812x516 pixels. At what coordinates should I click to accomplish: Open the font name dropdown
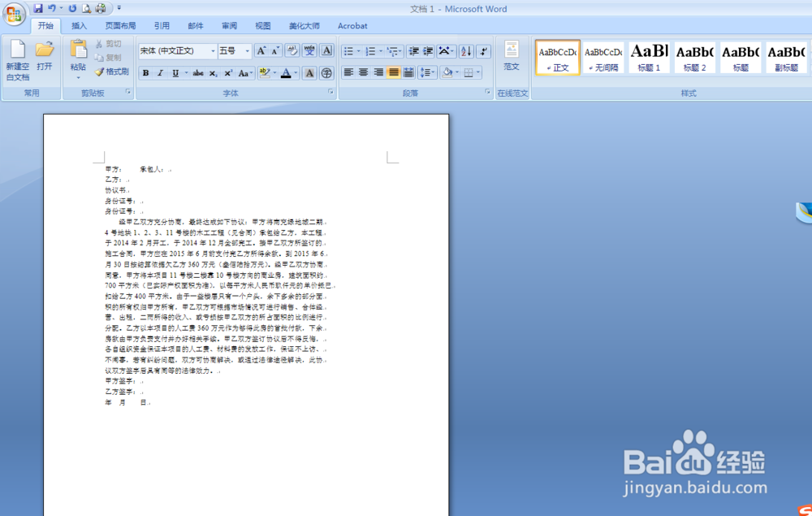click(213, 51)
